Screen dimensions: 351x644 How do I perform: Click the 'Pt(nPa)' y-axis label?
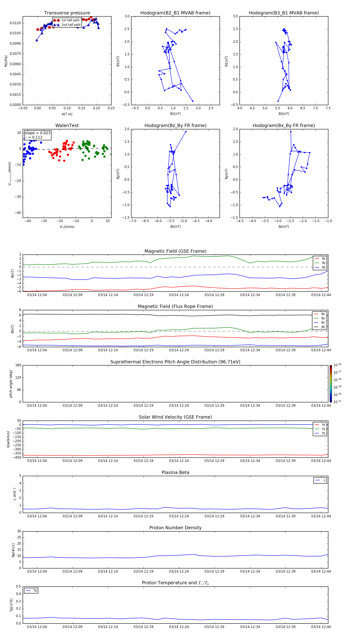point(6,61)
